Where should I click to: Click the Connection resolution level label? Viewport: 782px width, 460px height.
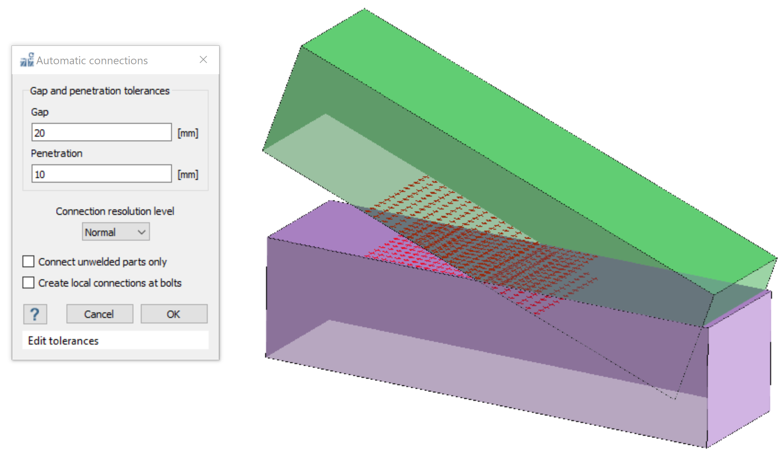pyautogui.click(x=115, y=211)
